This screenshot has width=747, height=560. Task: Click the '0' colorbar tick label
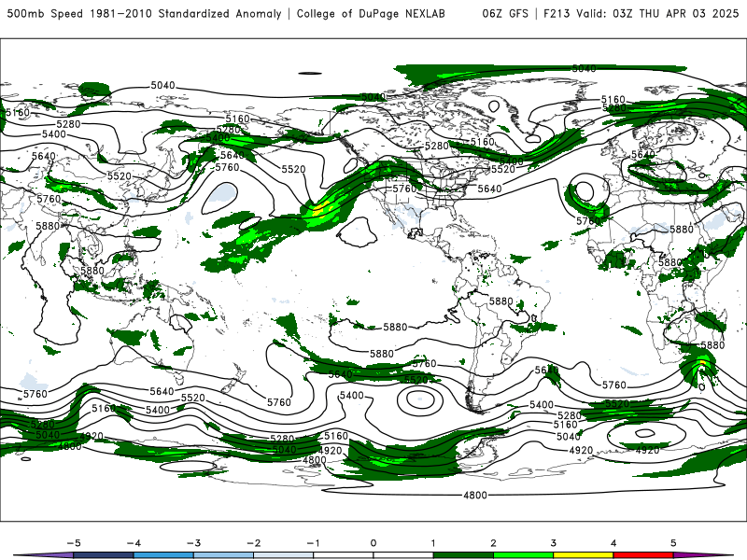(x=373, y=543)
